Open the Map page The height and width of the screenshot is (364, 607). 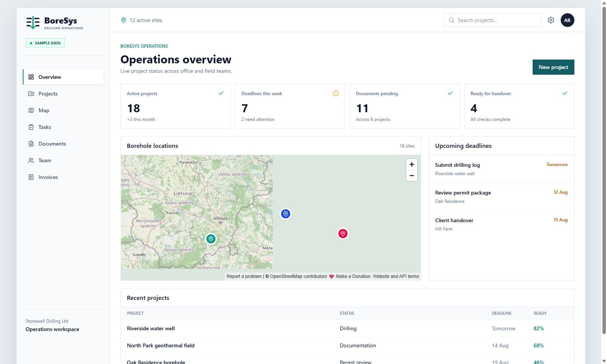(63, 110)
